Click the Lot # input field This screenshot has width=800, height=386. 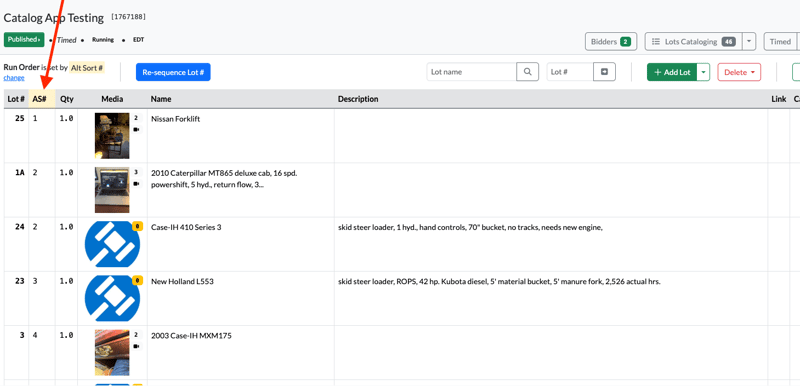570,72
